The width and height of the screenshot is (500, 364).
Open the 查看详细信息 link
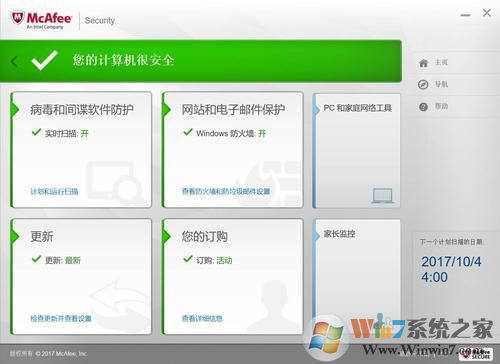(x=202, y=318)
